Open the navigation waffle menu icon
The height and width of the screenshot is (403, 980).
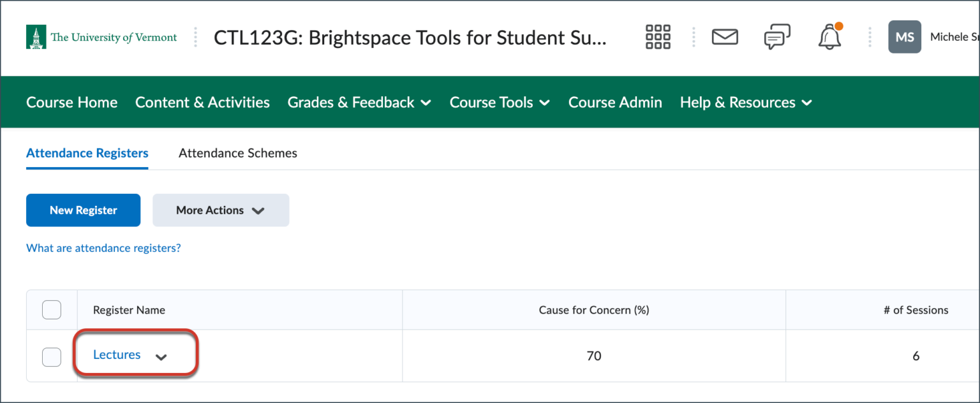[657, 36]
